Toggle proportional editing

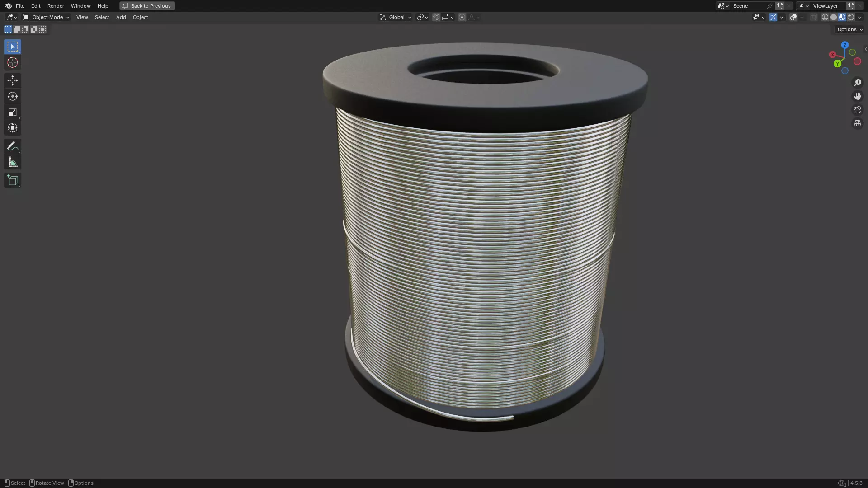coord(462,17)
